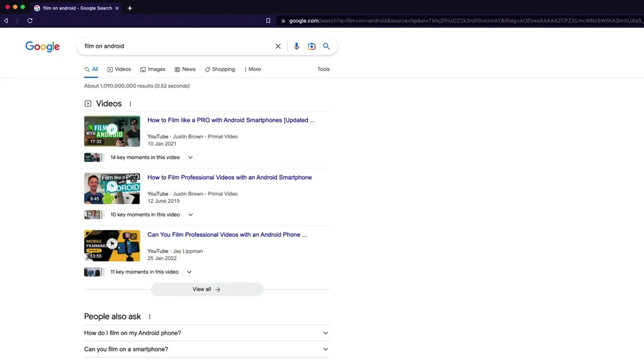
Task: Click the microphone voice search icon
Action: [x=296, y=46]
